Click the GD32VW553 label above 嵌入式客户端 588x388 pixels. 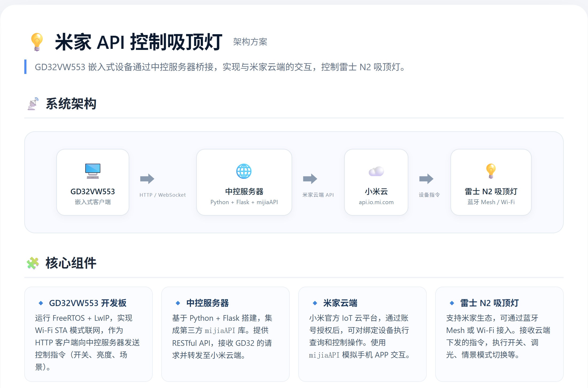click(93, 192)
